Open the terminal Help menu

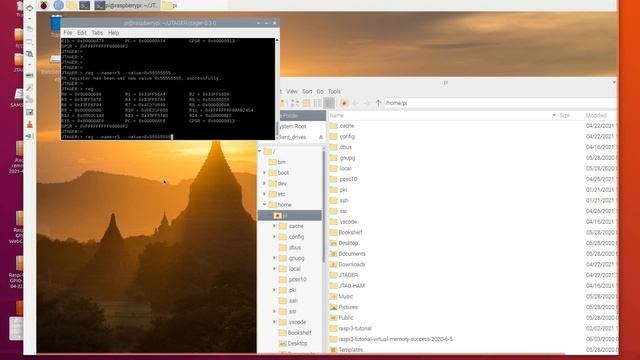[113, 33]
